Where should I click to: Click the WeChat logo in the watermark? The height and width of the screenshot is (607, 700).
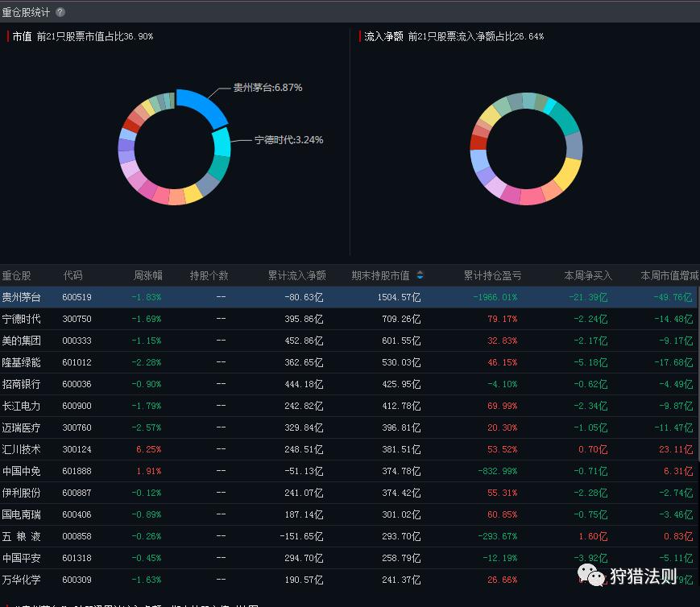[x=594, y=576]
